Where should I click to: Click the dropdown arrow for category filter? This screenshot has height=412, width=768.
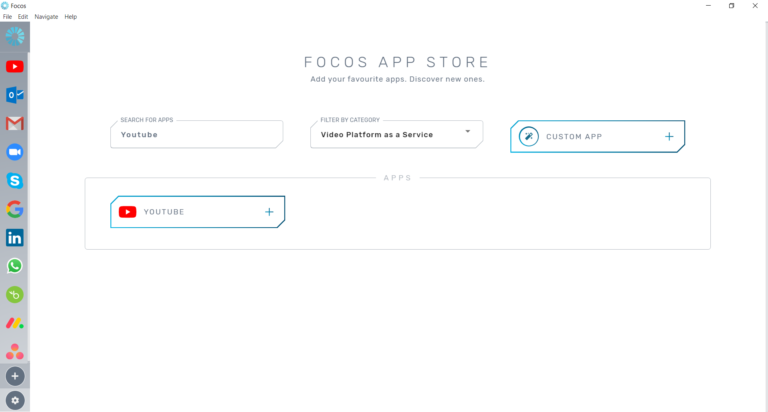468,131
